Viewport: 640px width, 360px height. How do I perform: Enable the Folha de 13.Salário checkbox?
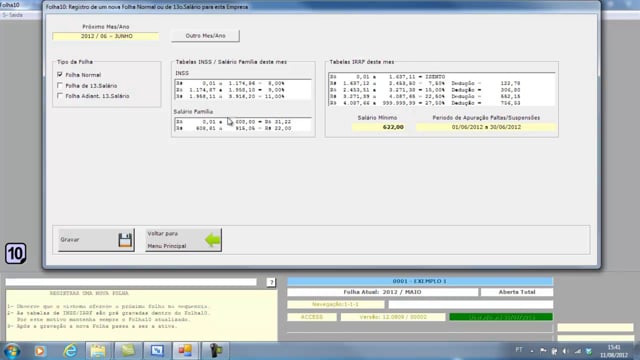tap(60, 85)
